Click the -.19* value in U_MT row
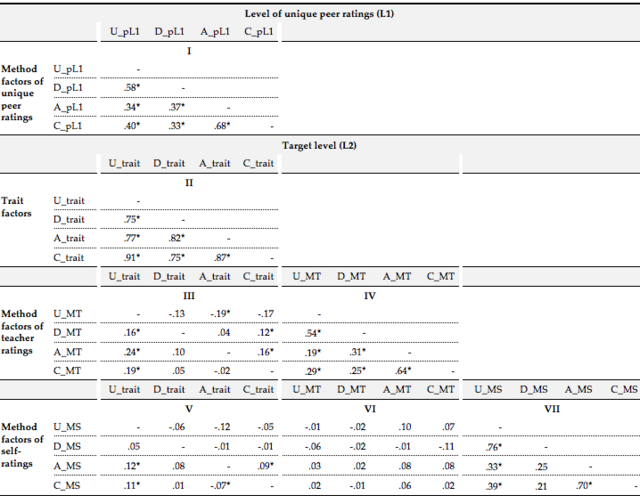This screenshot has height=496, width=640. pyautogui.click(x=220, y=314)
